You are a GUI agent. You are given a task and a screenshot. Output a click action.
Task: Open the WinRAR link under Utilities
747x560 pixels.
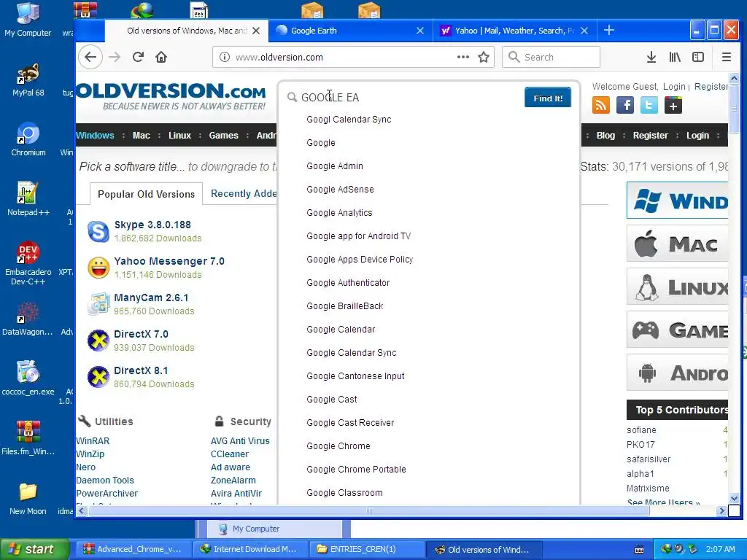tap(93, 441)
